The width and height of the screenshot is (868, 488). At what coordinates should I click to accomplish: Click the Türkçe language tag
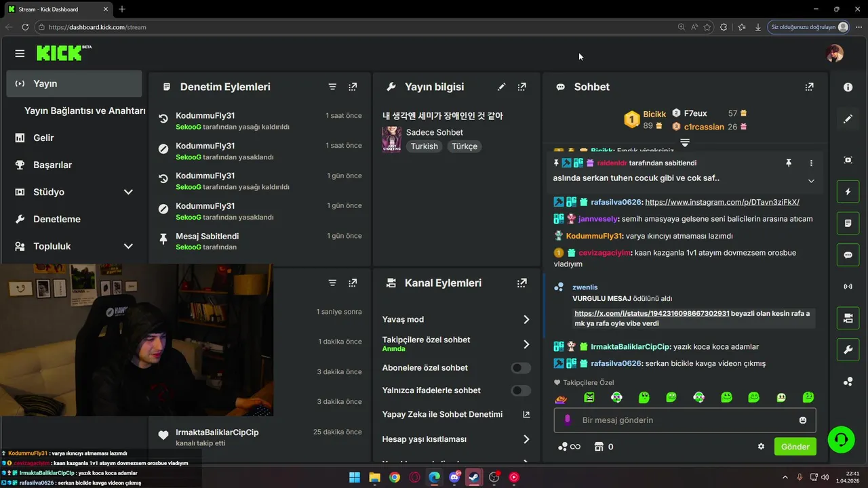pos(465,146)
